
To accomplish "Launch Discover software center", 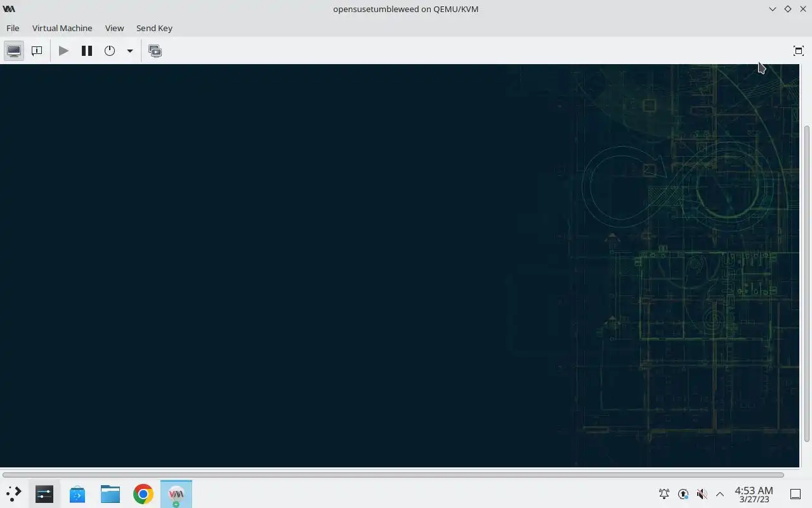I will tap(77, 493).
